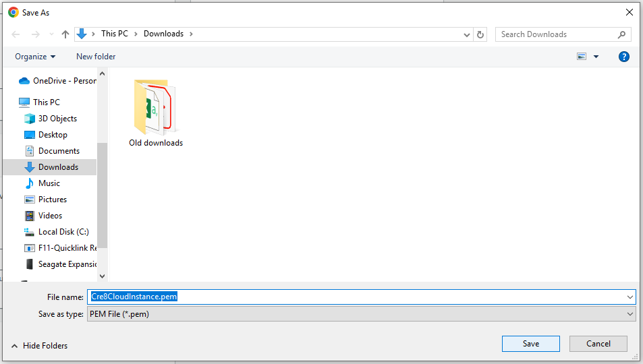The height and width of the screenshot is (364, 643).
Task: Open the Old downloads folder
Action: [156, 113]
